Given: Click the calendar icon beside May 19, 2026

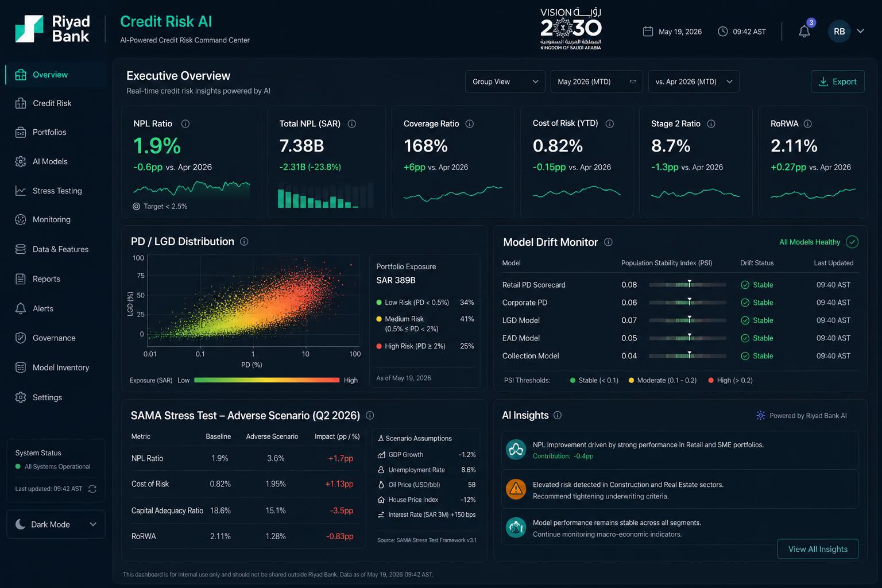Looking at the screenshot, I should 648,32.
